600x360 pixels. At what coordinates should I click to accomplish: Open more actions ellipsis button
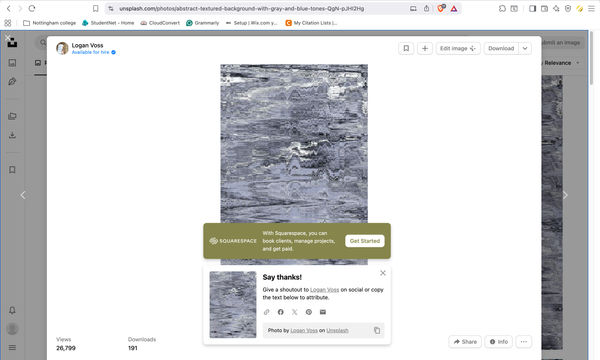coord(523,342)
